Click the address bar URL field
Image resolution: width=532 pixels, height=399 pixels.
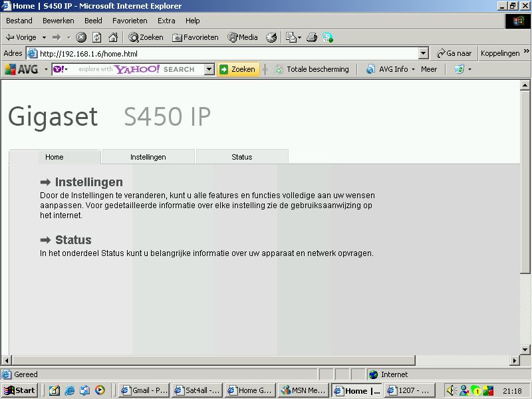point(222,54)
